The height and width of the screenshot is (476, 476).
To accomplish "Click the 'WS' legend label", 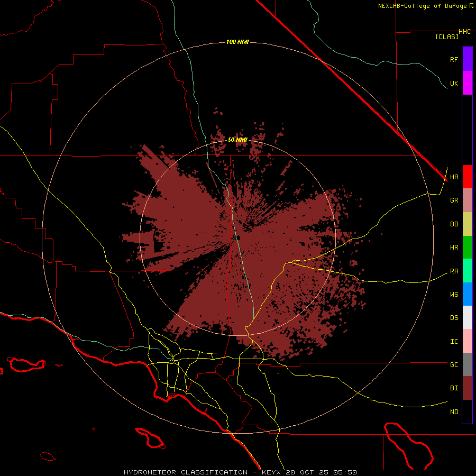I will [454, 295].
